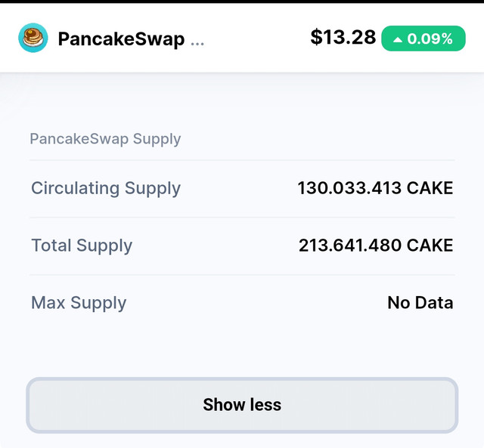Click the 213.641.480 CAKE value

376,246
